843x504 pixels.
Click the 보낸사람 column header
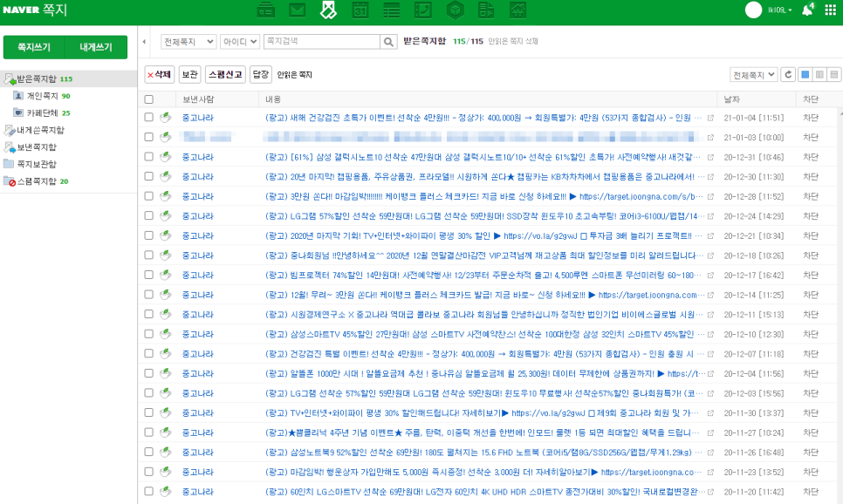pos(198,99)
